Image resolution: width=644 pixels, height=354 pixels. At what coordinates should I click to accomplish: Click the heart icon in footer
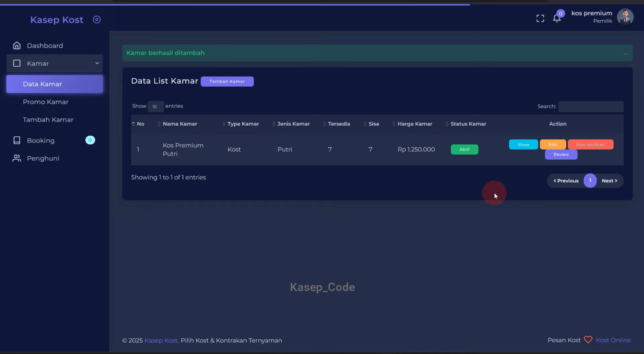(588, 340)
